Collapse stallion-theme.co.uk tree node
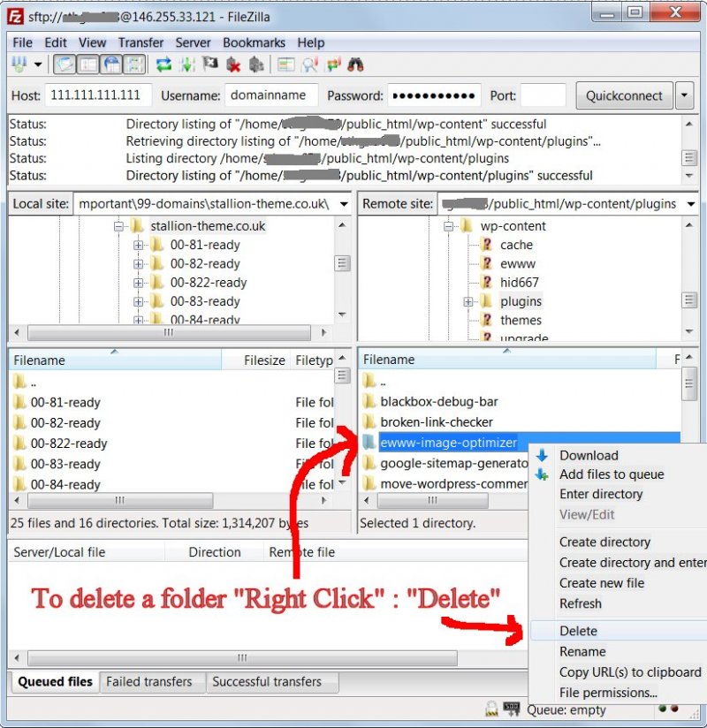 click(x=119, y=226)
